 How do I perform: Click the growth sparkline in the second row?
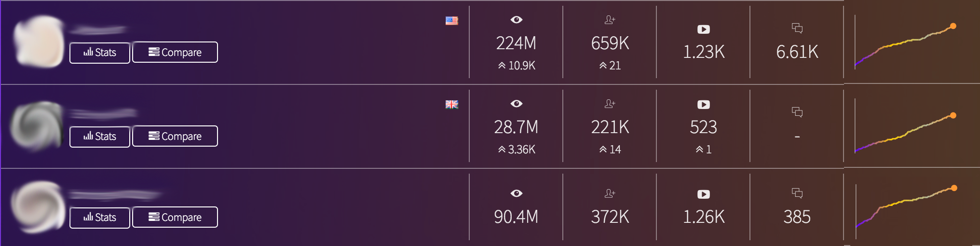tap(904, 133)
